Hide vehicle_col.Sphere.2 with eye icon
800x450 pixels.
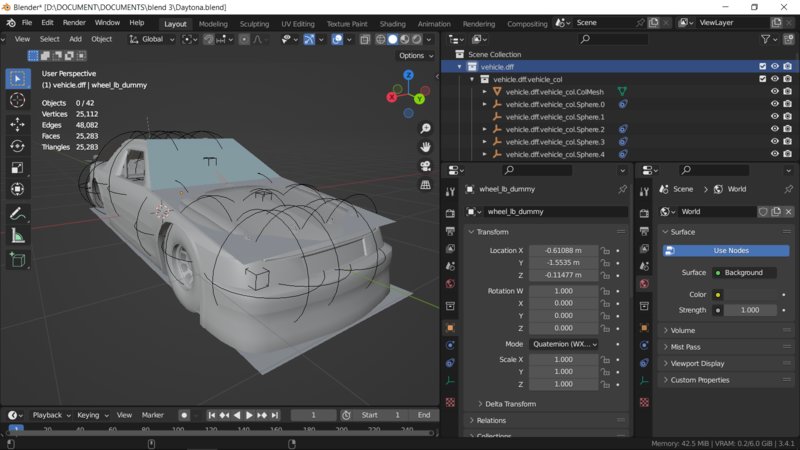(x=774, y=129)
